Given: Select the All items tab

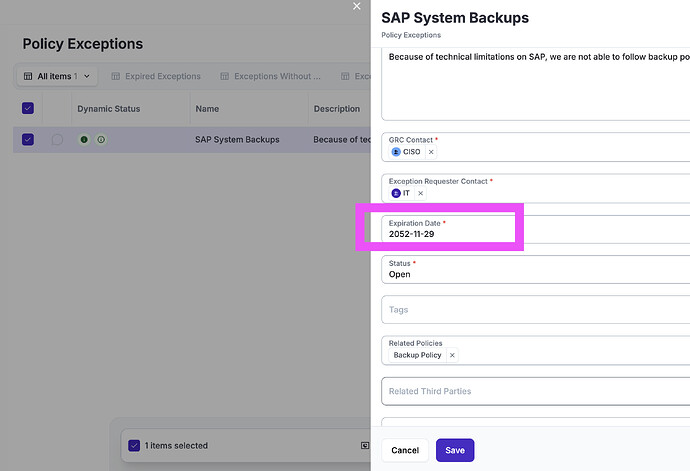Looking at the screenshot, I should (x=57, y=76).
